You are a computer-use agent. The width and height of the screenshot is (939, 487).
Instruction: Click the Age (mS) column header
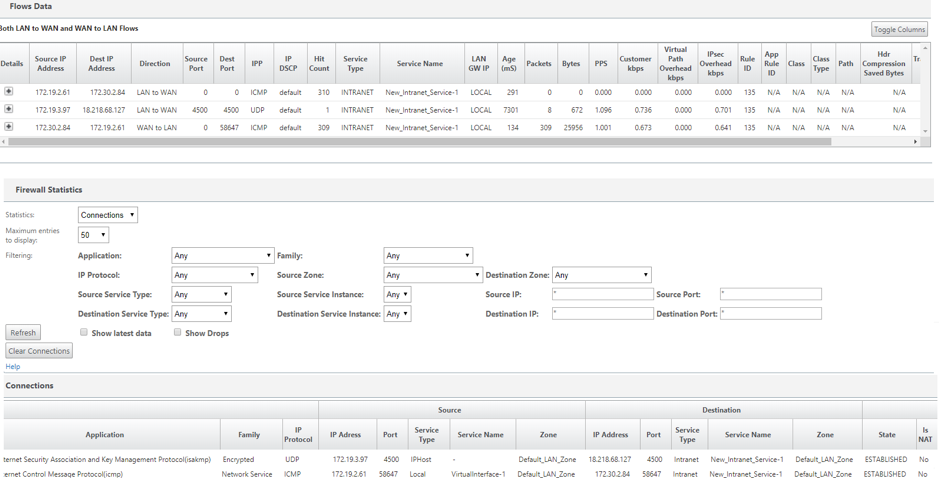coord(509,63)
